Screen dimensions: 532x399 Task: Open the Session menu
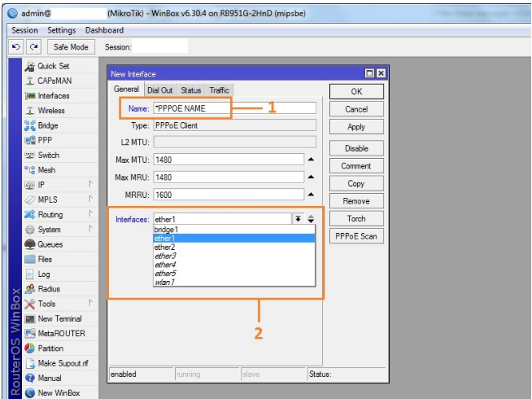point(24,30)
